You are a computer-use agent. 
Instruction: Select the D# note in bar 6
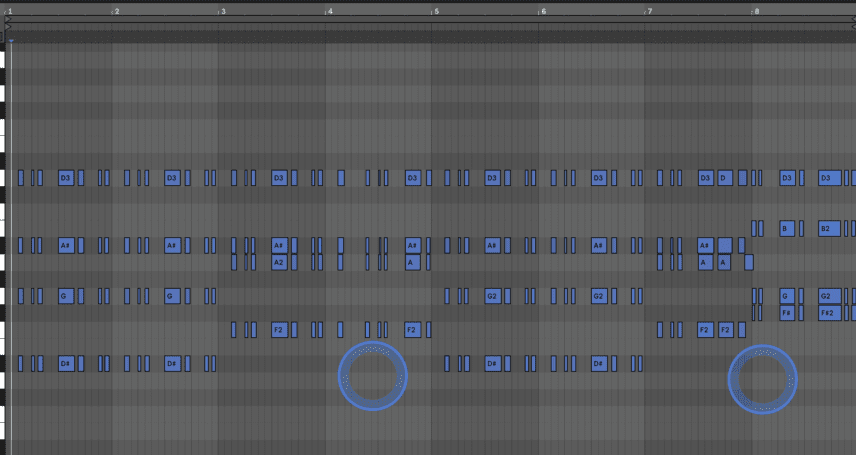point(599,363)
